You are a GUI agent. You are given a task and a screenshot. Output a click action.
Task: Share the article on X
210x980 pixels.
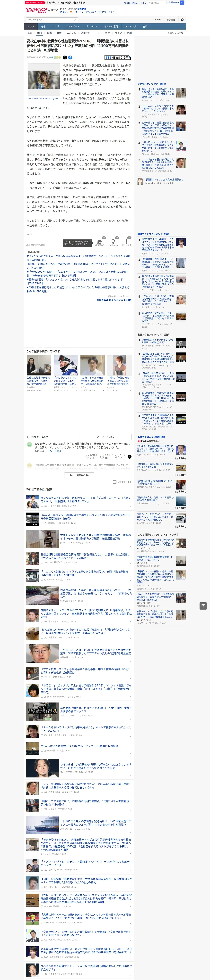[65, 57]
